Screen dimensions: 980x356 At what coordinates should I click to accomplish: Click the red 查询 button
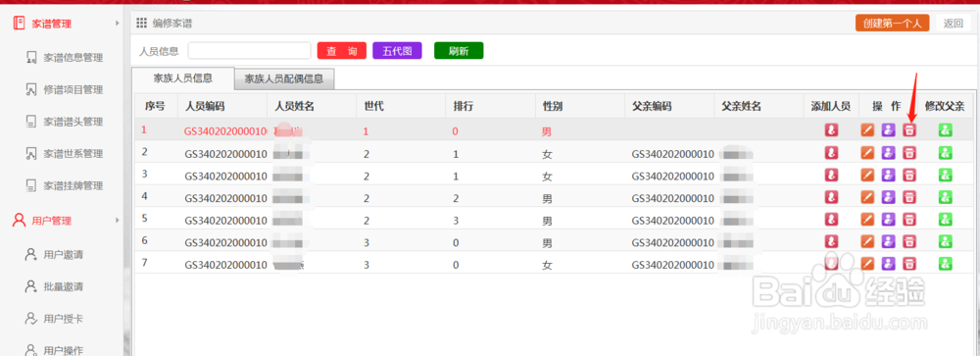pos(341,51)
